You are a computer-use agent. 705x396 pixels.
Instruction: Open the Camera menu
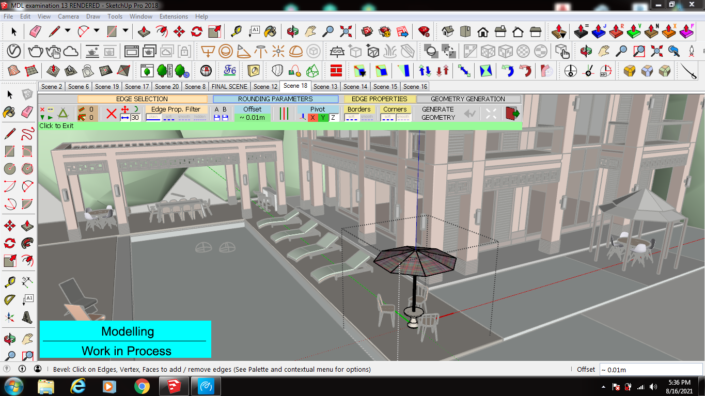[x=68, y=16]
